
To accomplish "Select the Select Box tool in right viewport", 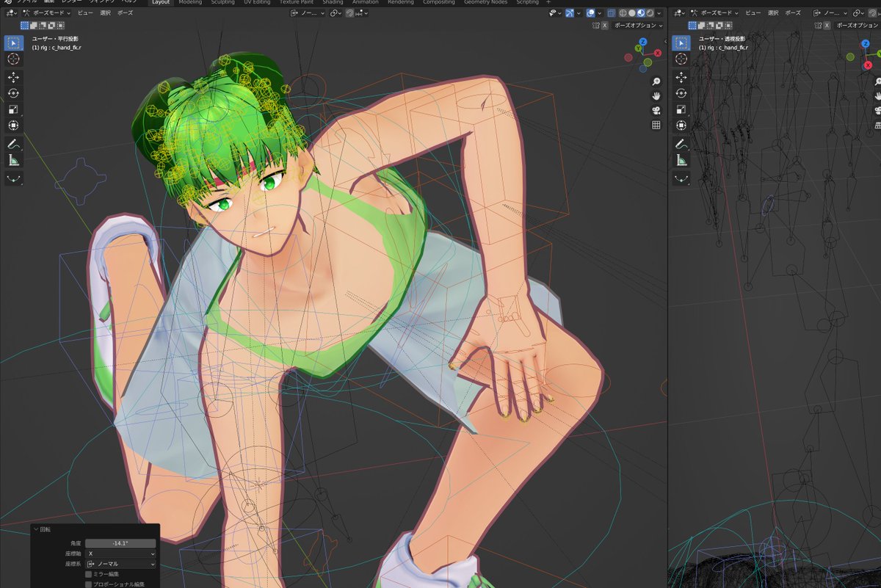I will click(x=681, y=43).
